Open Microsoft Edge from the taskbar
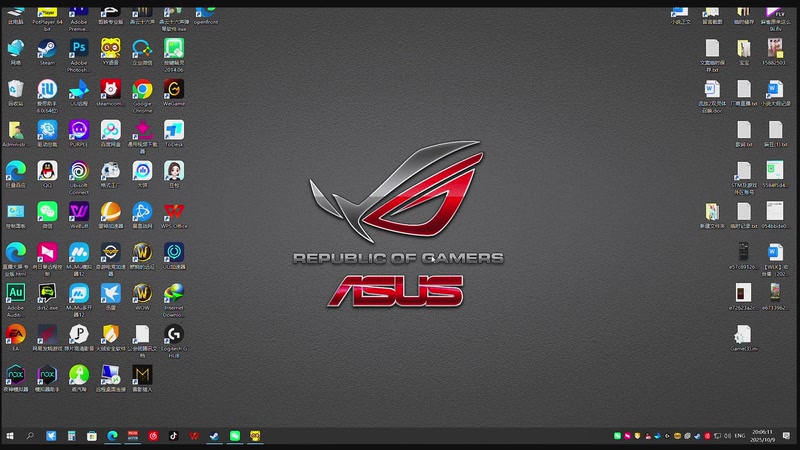Viewport: 800px width, 450px height. click(112, 436)
